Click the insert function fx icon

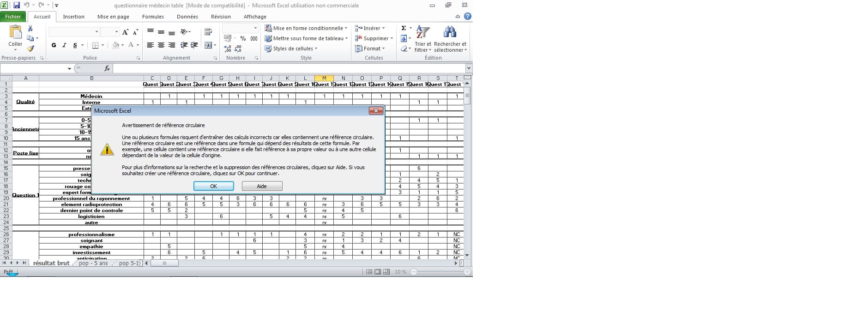point(107,68)
